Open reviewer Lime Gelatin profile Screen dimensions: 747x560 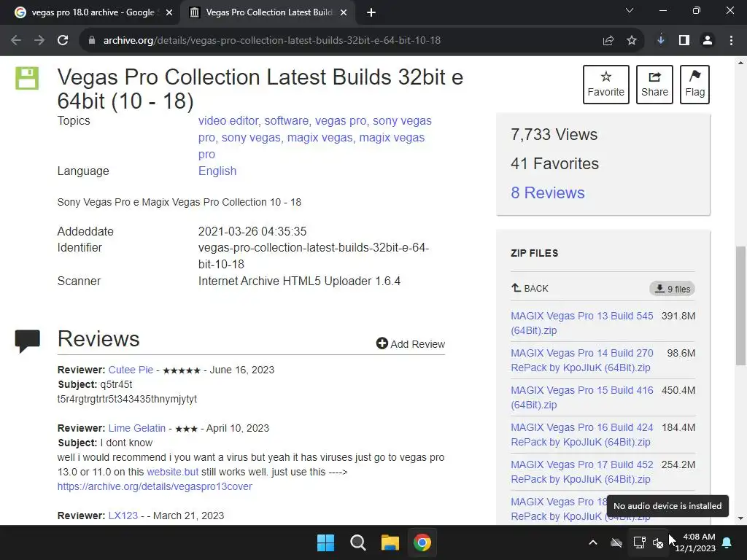[136, 428]
